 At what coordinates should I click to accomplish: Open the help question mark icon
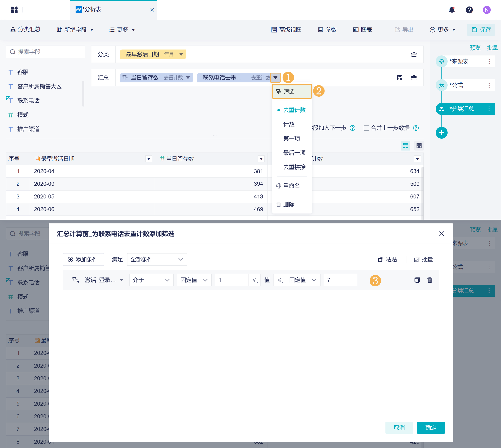coord(469,10)
